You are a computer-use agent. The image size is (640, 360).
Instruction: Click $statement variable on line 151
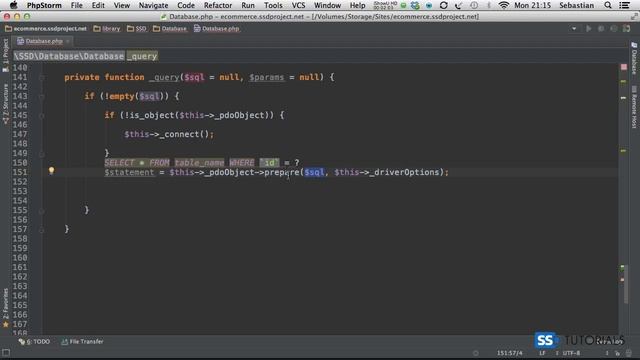point(129,172)
